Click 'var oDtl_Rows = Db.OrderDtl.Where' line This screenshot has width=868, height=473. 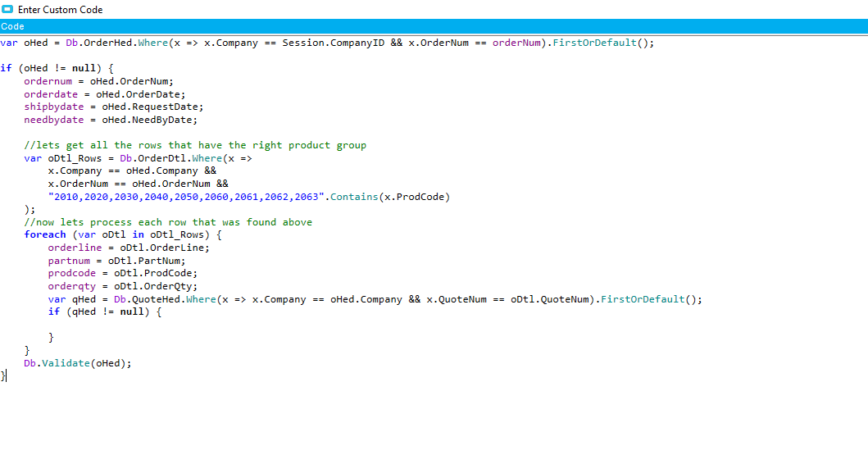coord(138,158)
